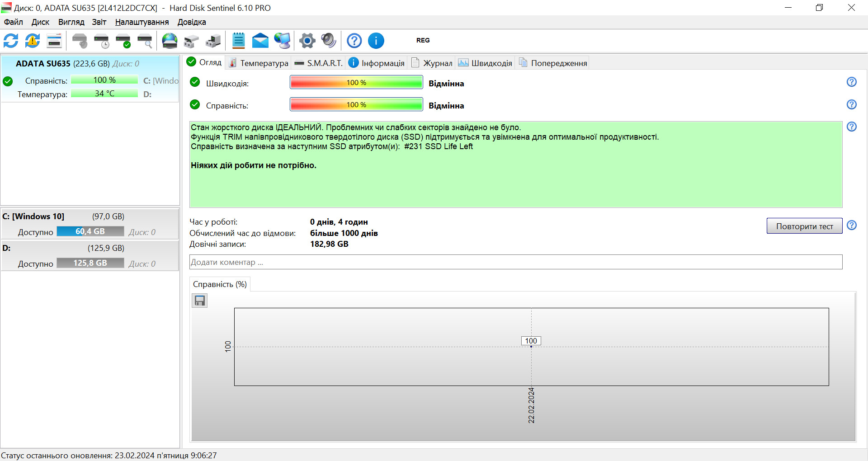This screenshot has height=461, width=868.
Task: Click the blue refresh arrows toolbar icon
Action: [11, 41]
